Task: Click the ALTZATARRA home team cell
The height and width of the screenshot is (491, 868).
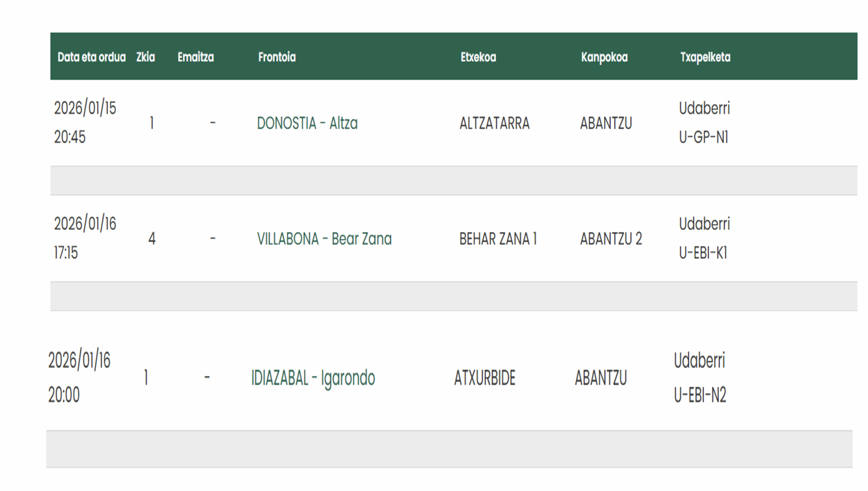Action: (x=494, y=123)
